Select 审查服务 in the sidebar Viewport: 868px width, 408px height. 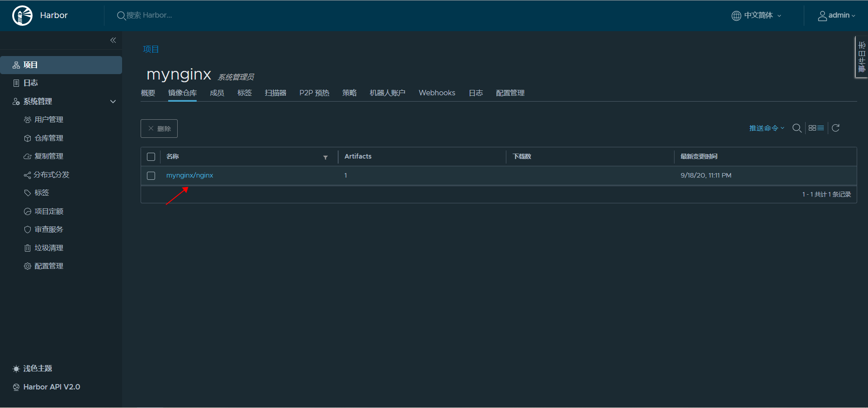(x=49, y=230)
